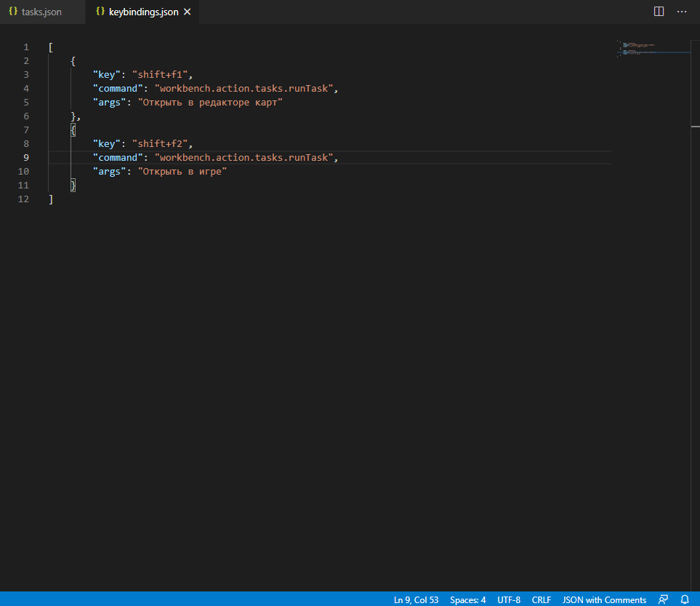Click runTask command string on line 4
Viewport: 700px width, 606px height.
244,89
